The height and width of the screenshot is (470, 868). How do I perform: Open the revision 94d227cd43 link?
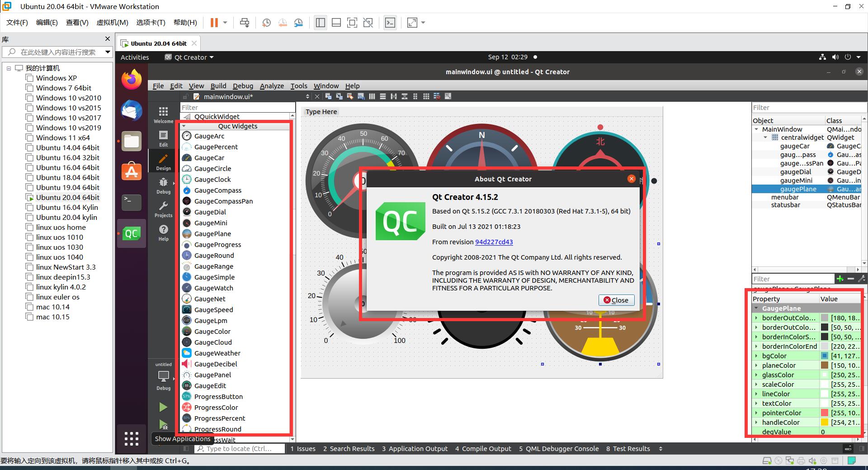494,242
